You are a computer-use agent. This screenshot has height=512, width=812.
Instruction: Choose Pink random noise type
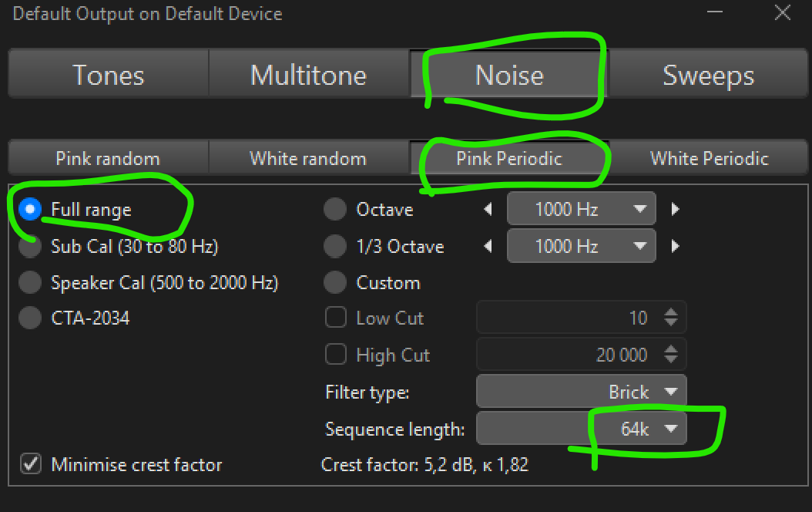[108, 159]
